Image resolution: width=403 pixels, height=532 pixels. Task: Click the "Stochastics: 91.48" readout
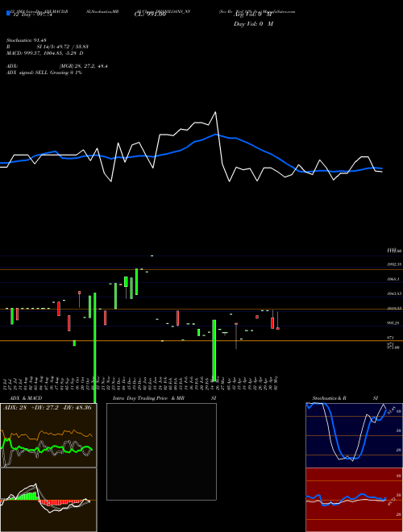26,40
